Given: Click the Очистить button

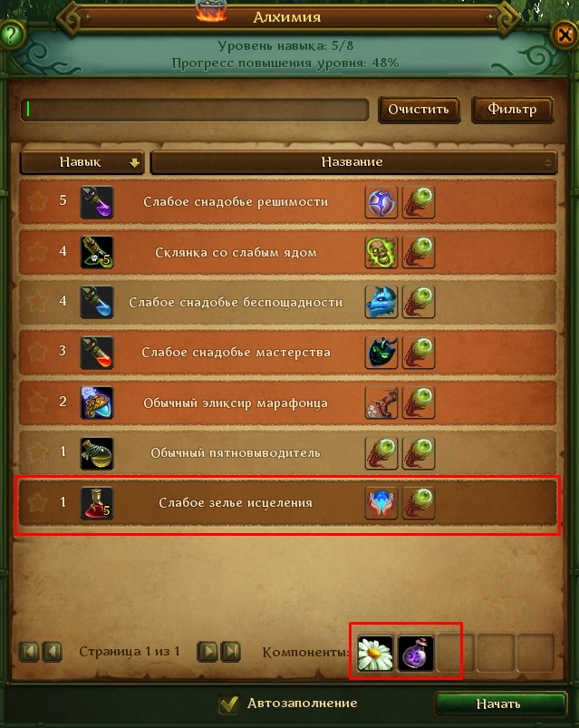Looking at the screenshot, I should point(419,110).
